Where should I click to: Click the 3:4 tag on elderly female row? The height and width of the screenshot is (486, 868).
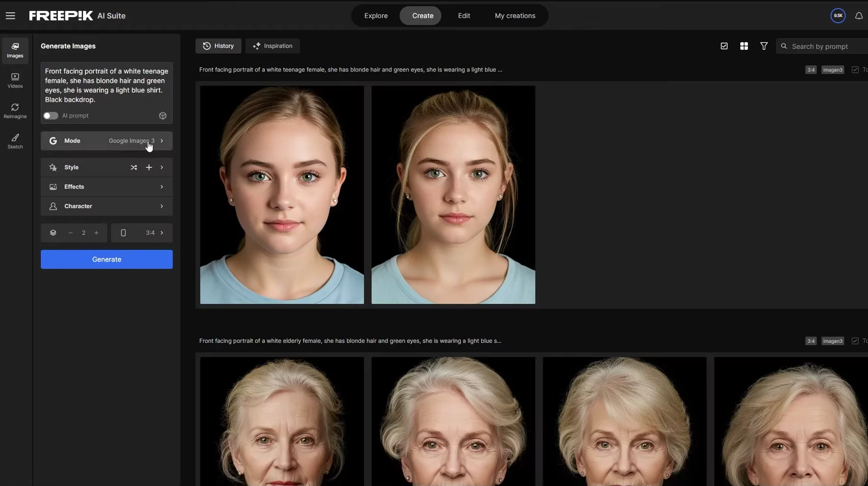[811, 341]
